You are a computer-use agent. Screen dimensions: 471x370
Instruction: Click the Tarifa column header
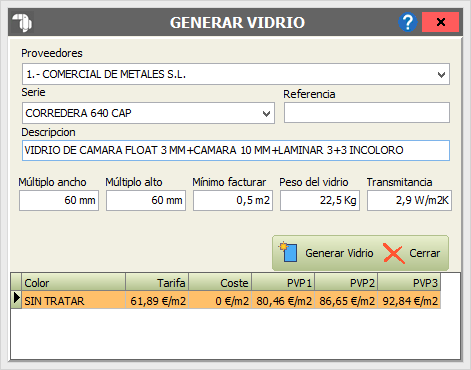(x=157, y=283)
